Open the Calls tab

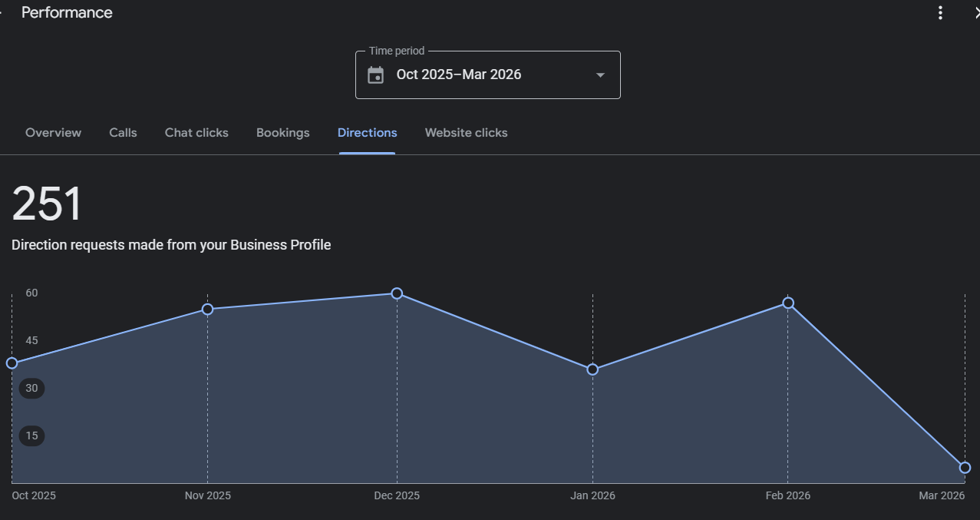123,133
